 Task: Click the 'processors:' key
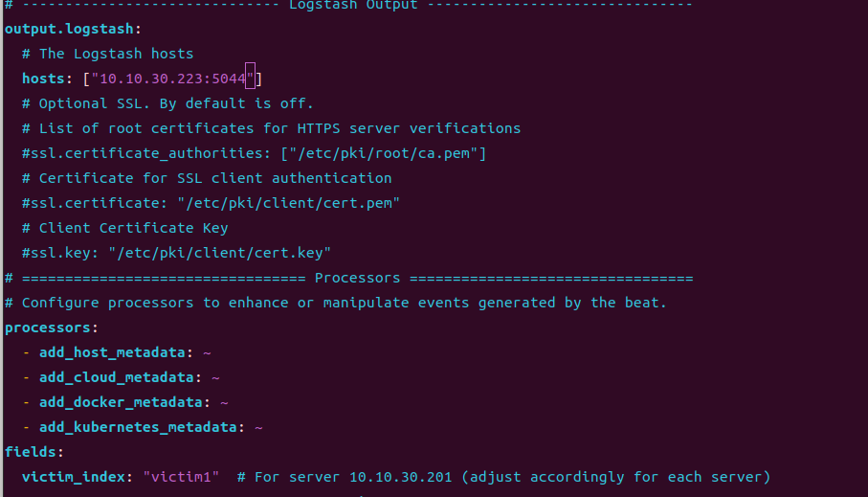pyautogui.click(x=52, y=328)
